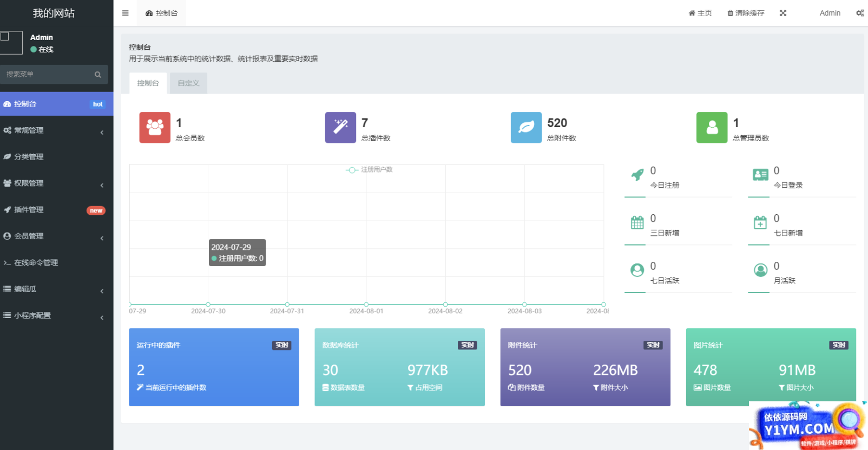Screen dimensions: 868x450
Task: Toggle the sidebar hamburger menu
Action: 126,13
